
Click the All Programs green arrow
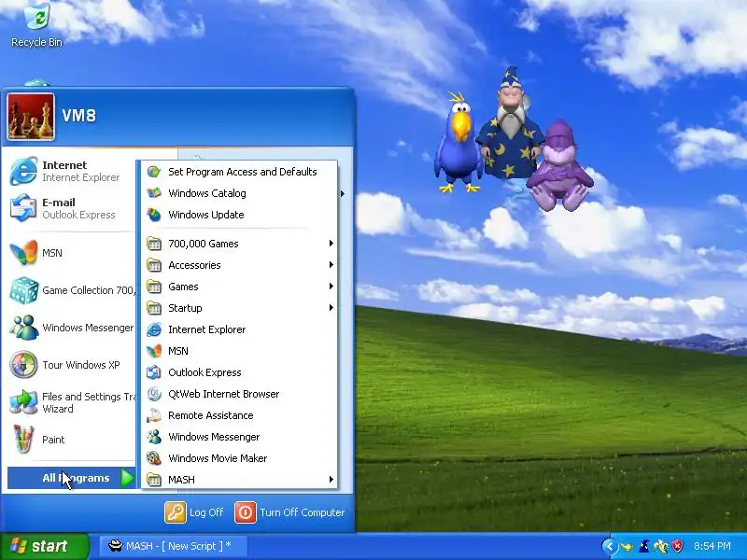(x=127, y=478)
